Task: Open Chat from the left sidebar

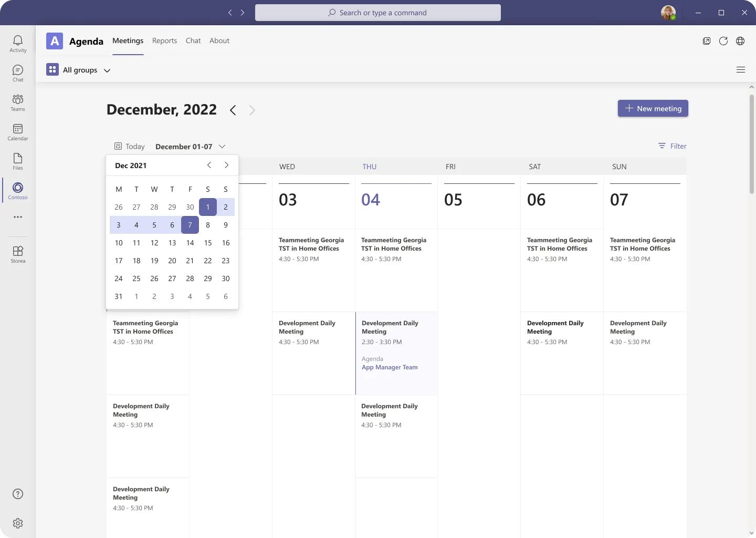Action: point(18,73)
